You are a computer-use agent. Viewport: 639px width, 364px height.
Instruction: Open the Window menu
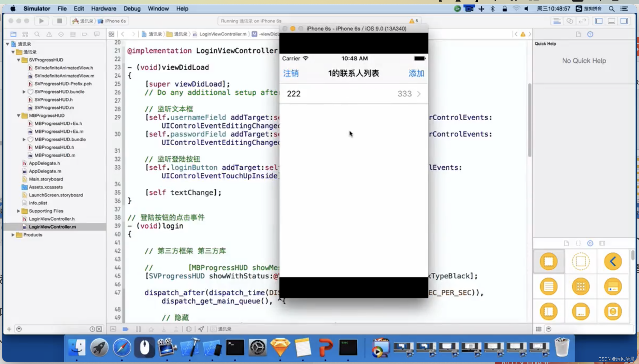[158, 9]
